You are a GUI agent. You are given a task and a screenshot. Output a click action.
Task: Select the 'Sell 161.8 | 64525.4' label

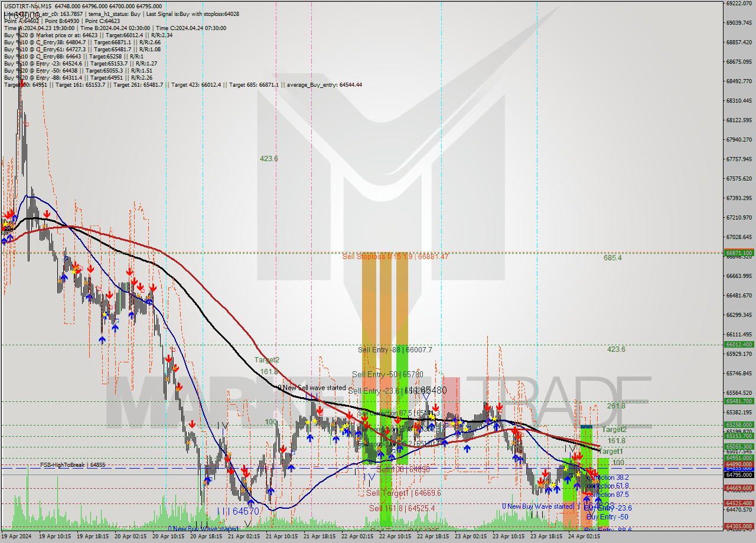[402, 508]
